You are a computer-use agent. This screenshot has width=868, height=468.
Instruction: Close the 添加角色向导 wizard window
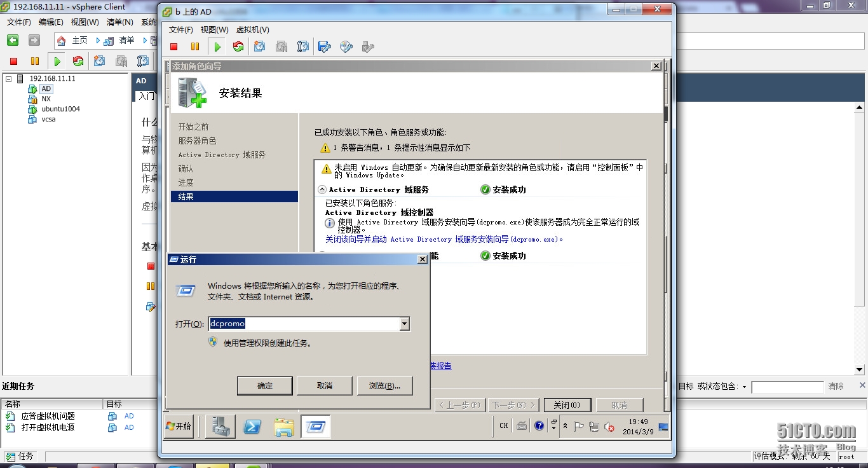coord(656,66)
